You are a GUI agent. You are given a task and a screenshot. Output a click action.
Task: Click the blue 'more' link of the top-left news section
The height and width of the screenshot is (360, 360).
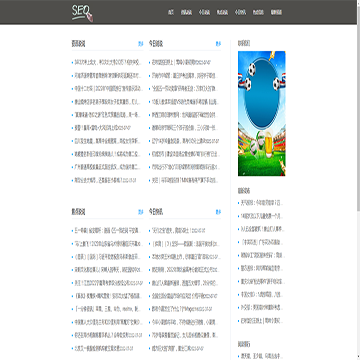[x=141, y=44]
